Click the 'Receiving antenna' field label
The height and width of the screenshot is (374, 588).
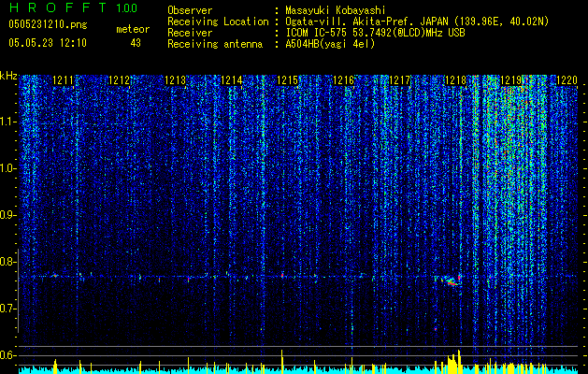pos(215,44)
